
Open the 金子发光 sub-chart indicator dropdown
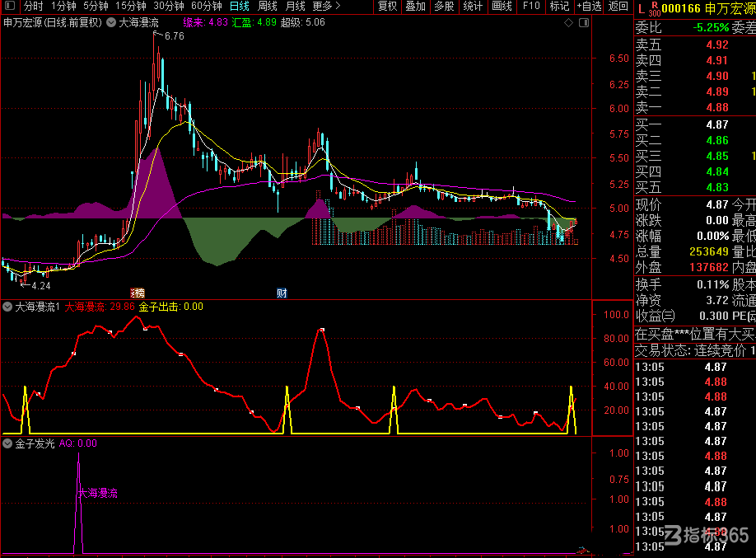[7, 443]
